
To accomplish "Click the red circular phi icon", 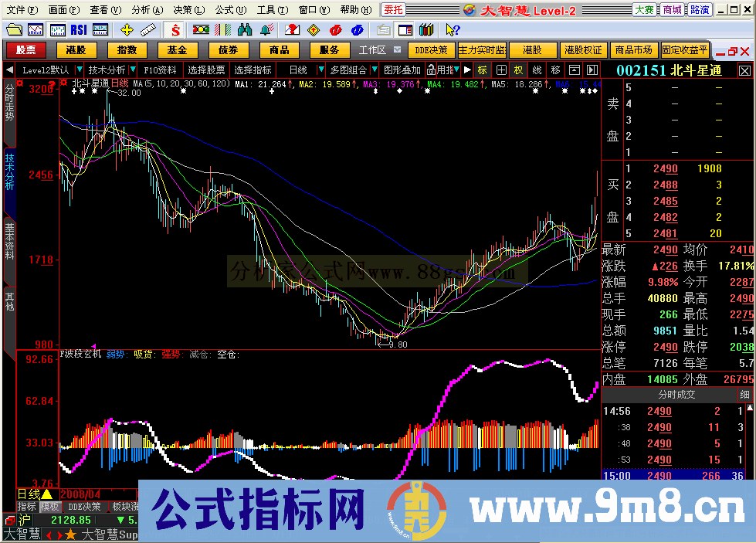I will point(336,30).
